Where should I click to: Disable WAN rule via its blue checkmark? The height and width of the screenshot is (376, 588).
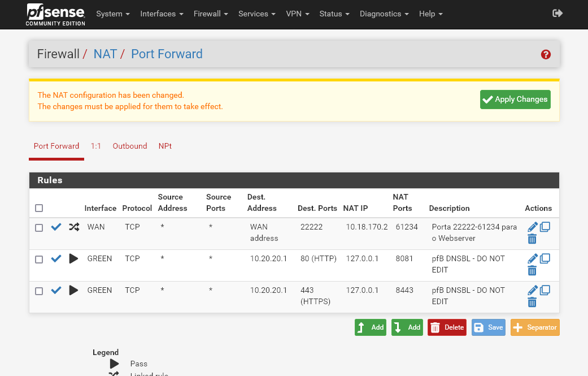(56, 227)
